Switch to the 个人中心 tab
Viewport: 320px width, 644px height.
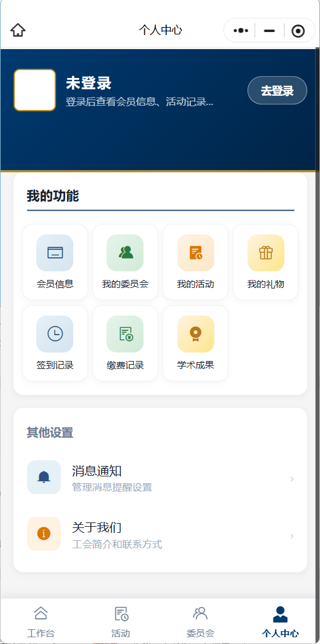[x=280, y=621]
